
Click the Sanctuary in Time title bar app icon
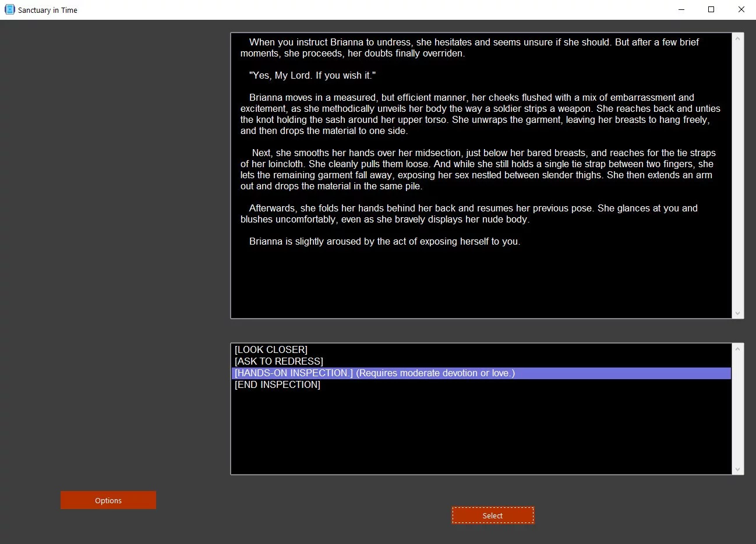[9, 10]
